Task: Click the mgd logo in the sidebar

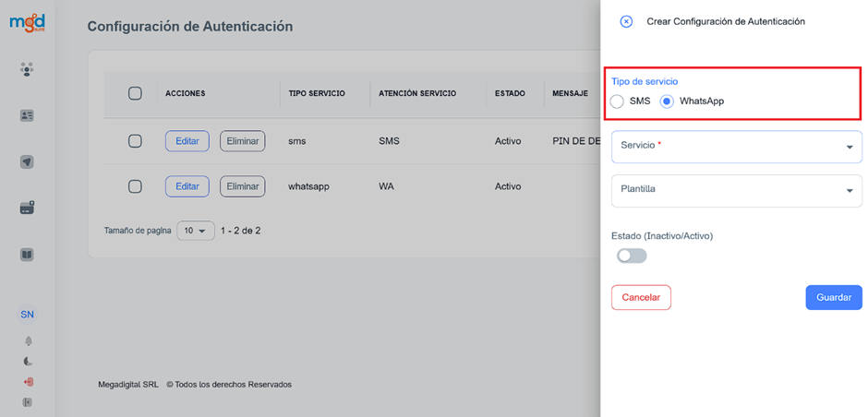Action: pyautogui.click(x=27, y=22)
